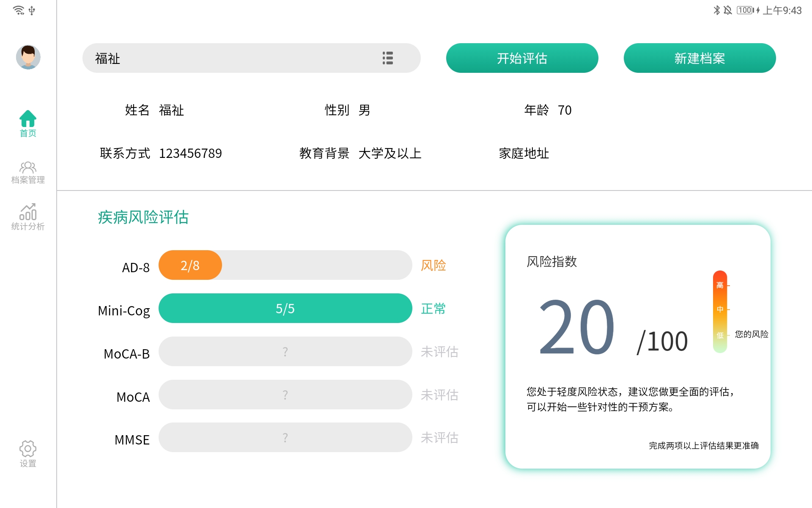Expand the 福祉 patient selector dropdown
The image size is (812, 508).
[237, 58]
